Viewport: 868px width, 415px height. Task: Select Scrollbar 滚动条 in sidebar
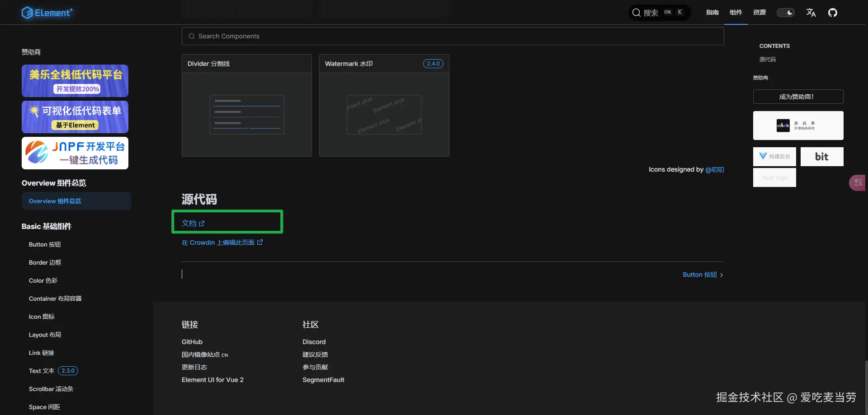pyautogui.click(x=51, y=389)
